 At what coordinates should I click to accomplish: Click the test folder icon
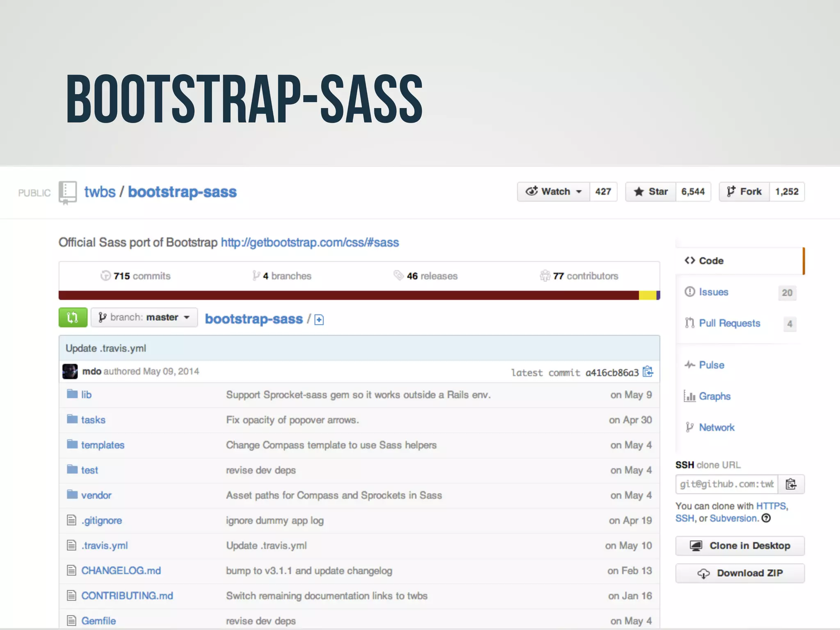click(x=72, y=469)
